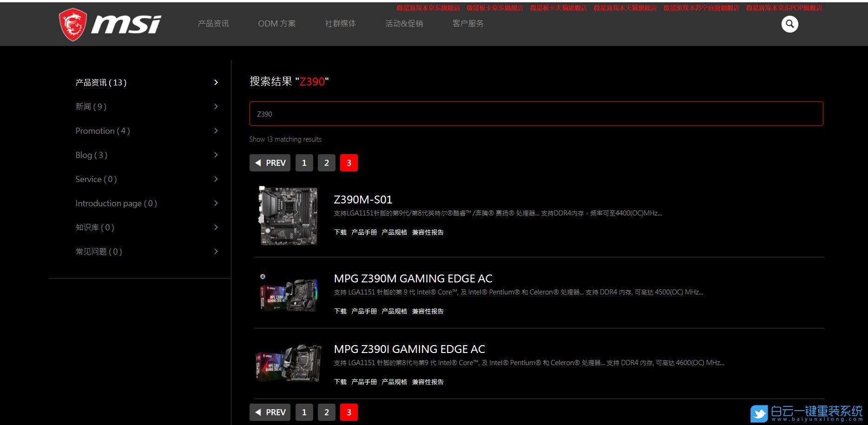
Task: Click the Twitter bird watermark icon
Action: click(x=759, y=413)
